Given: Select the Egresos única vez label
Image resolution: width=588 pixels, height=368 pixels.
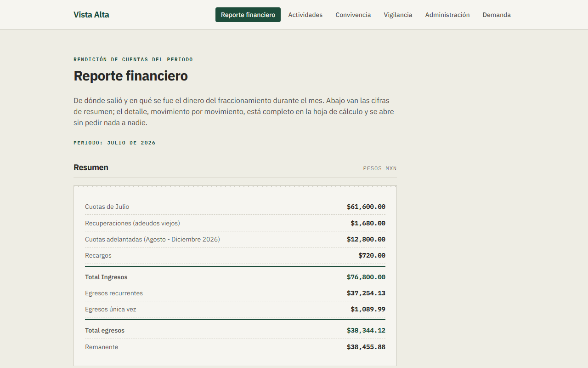Looking at the screenshot, I should coord(111,309).
